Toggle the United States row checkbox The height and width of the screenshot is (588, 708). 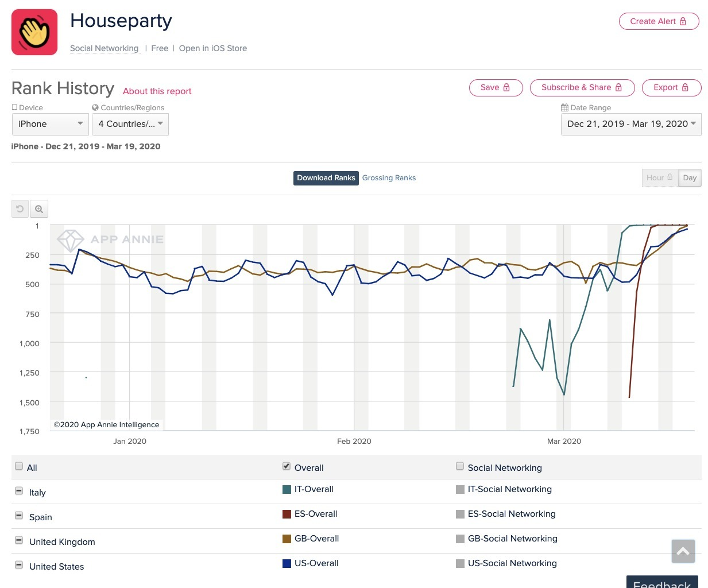click(x=19, y=565)
